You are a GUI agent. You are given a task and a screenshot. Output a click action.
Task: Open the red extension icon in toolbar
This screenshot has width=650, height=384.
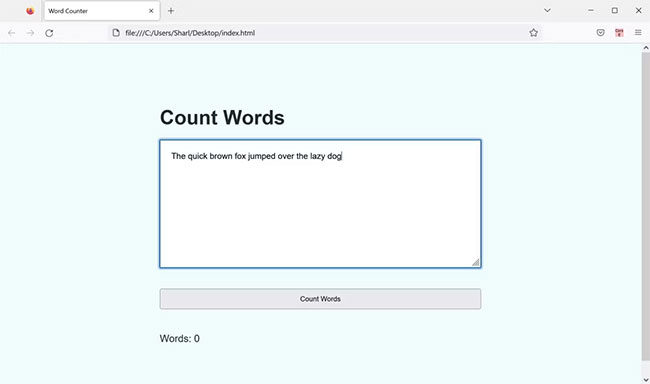[619, 33]
